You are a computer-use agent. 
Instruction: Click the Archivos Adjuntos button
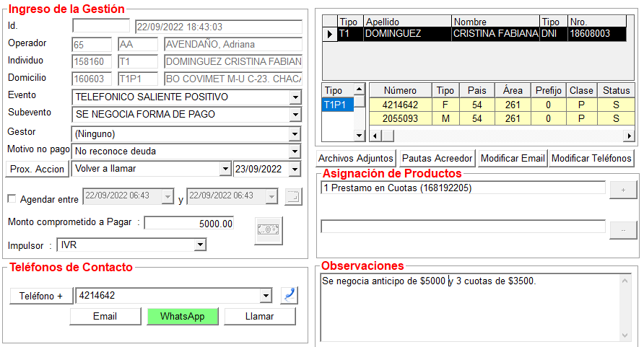pyautogui.click(x=356, y=159)
